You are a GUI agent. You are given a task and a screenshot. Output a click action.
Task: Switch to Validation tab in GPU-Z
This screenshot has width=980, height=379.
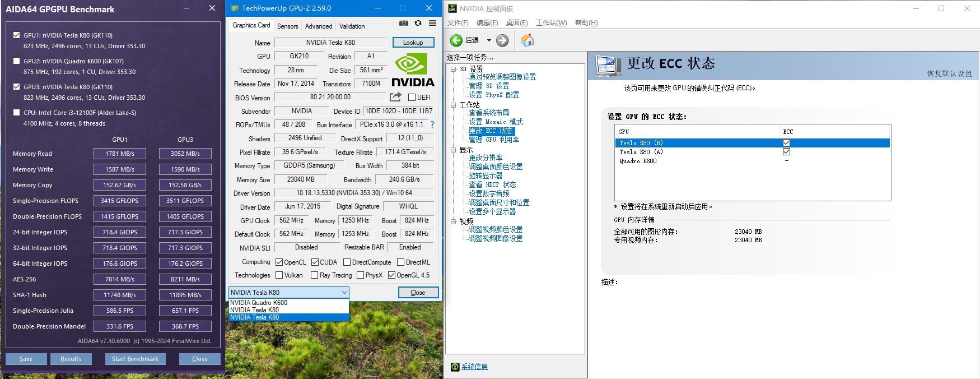352,26
